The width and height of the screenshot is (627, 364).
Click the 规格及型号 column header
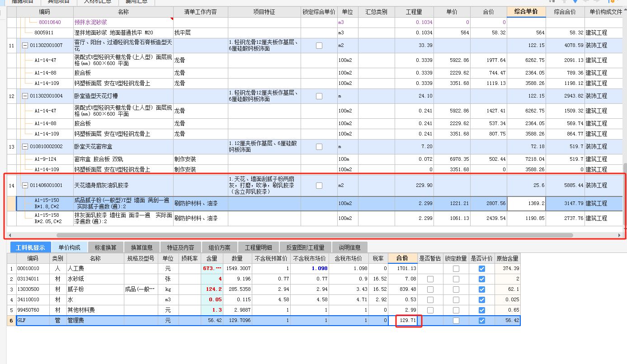click(x=141, y=258)
